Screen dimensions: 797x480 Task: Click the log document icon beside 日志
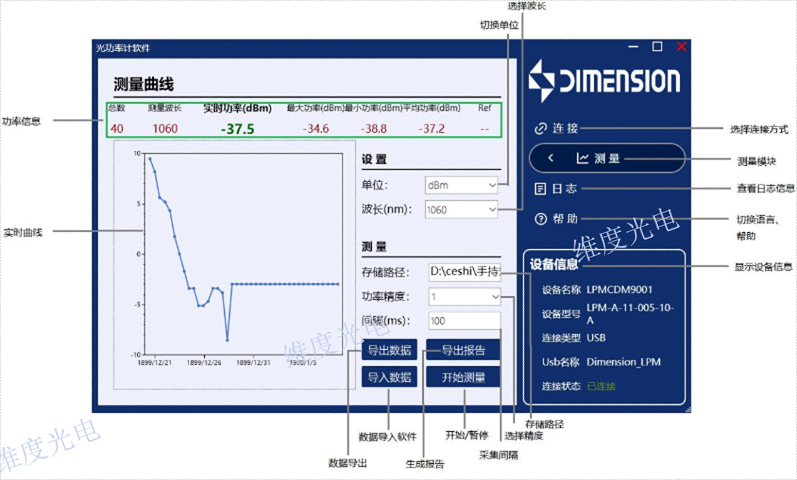(540, 189)
